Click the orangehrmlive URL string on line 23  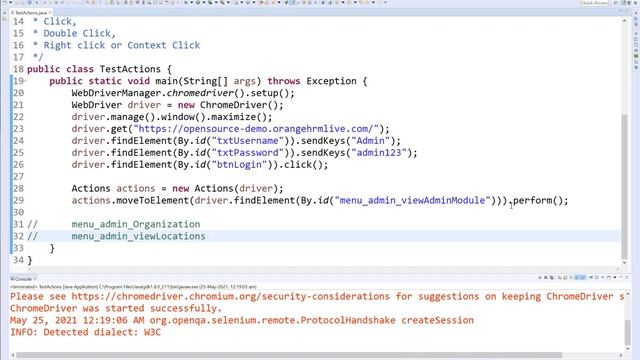[x=256, y=129]
